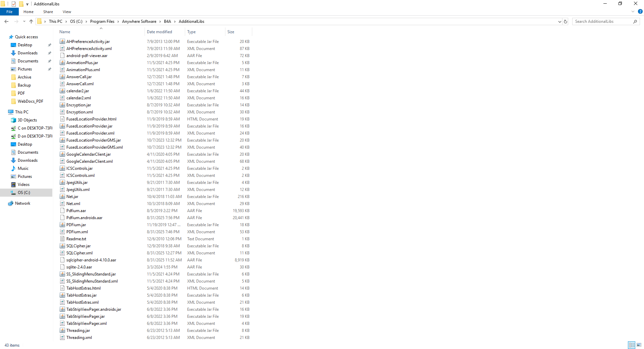Click the Forward navigation arrow
The height and width of the screenshot is (349, 644).
click(16, 21)
